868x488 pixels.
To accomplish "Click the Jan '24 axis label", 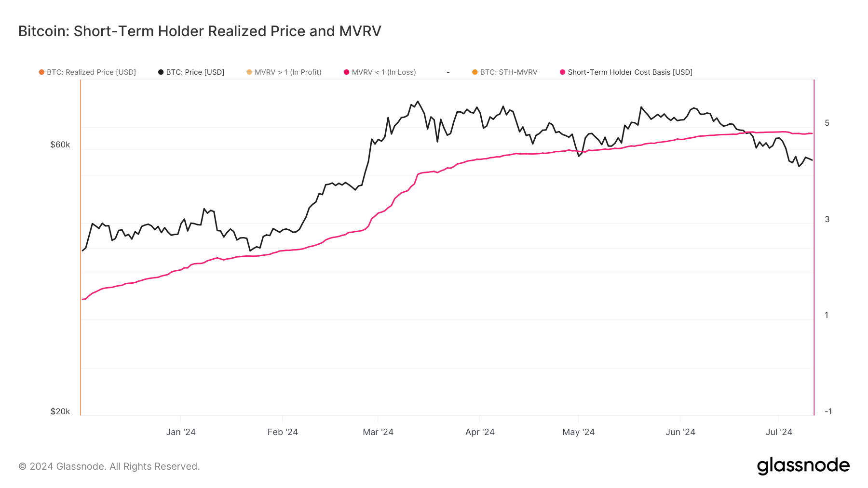I will (181, 432).
